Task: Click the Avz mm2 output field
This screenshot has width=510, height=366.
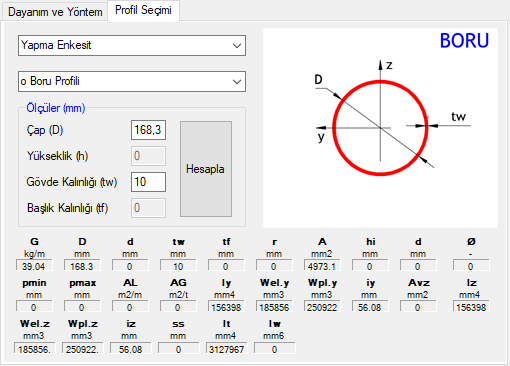Action: click(x=418, y=307)
